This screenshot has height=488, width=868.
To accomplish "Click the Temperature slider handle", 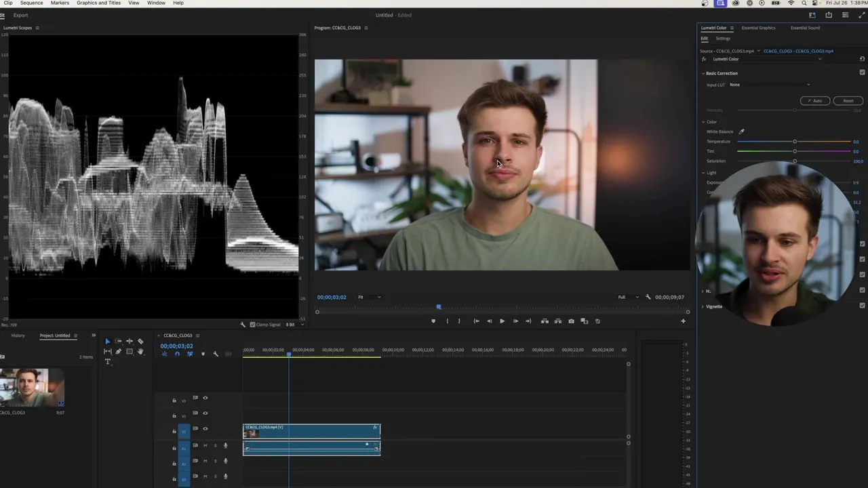I will pyautogui.click(x=795, y=142).
